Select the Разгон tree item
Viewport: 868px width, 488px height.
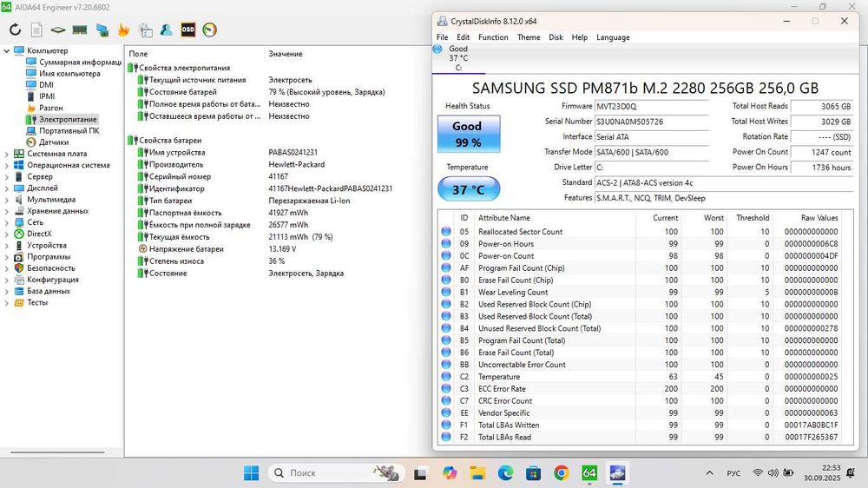pyautogui.click(x=51, y=108)
